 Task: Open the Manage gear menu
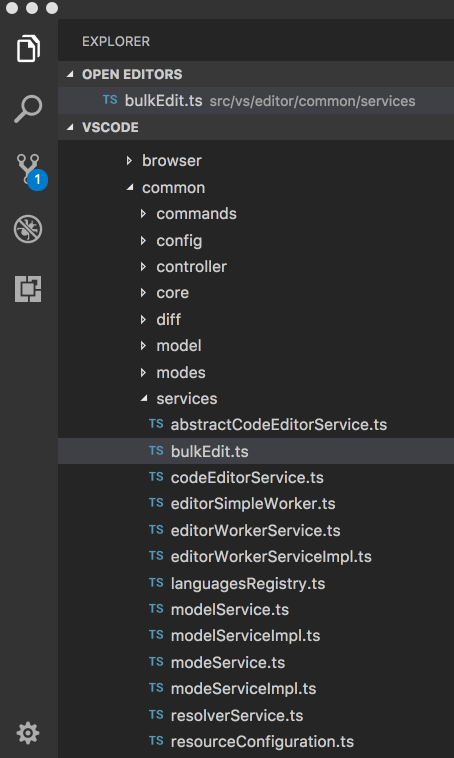[x=28, y=733]
